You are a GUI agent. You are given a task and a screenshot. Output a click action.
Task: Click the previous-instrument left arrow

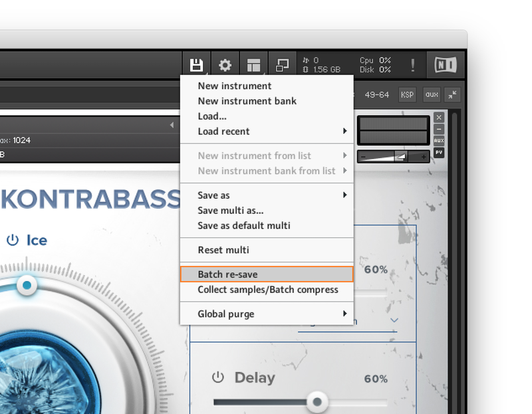tap(172, 125)
